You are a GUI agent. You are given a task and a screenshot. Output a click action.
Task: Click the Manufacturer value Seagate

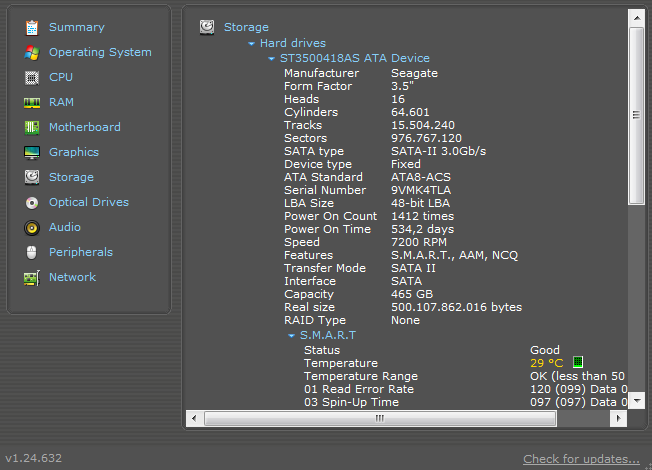click(414, 73)
